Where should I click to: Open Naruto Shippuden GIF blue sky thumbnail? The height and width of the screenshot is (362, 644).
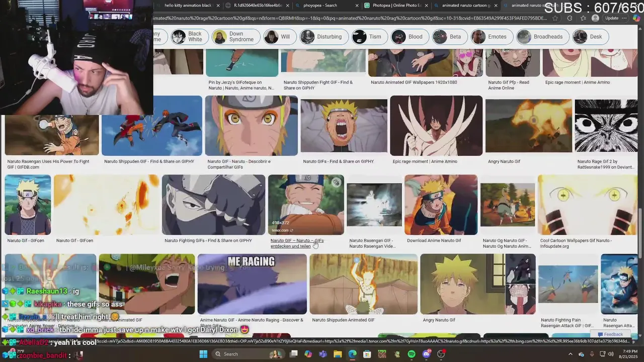pyautogui.click(x=152, y=126)
